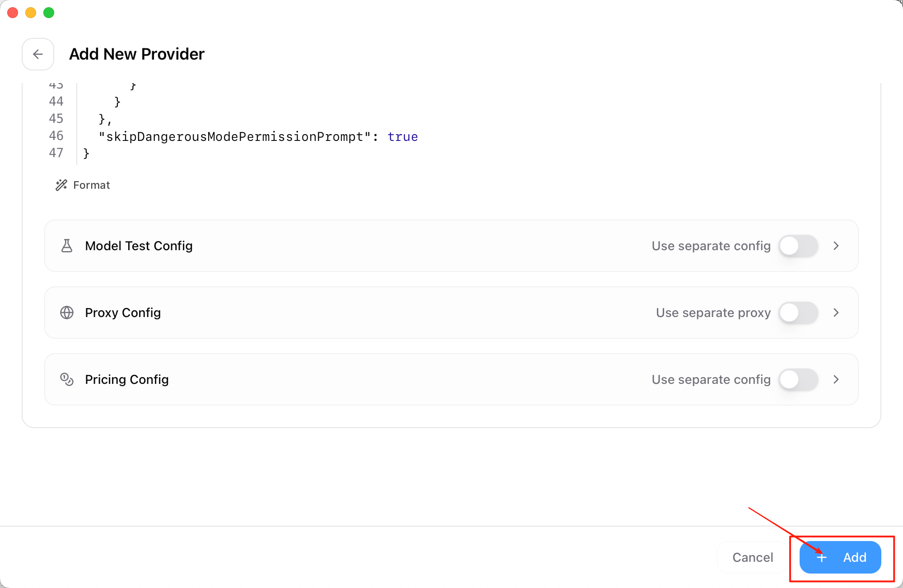Expand the Proxy Config chevron
Viewport: 903px width, 588px height.
click(x=836, y=313)
